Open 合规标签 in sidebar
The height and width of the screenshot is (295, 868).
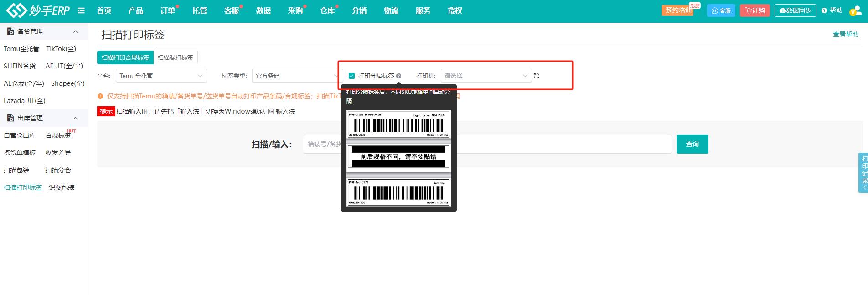click(x=58, y=135)
